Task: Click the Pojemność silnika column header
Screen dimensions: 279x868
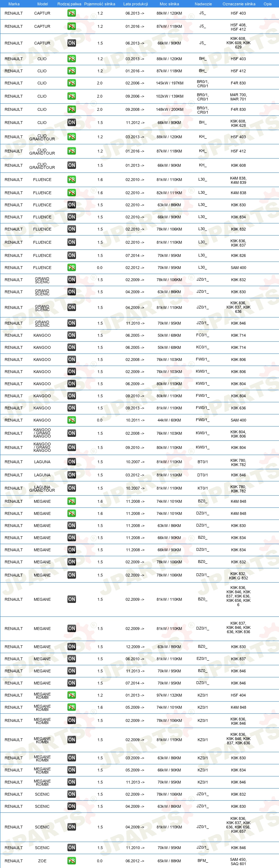Action: pyautogui.click(x=100, y=4)
